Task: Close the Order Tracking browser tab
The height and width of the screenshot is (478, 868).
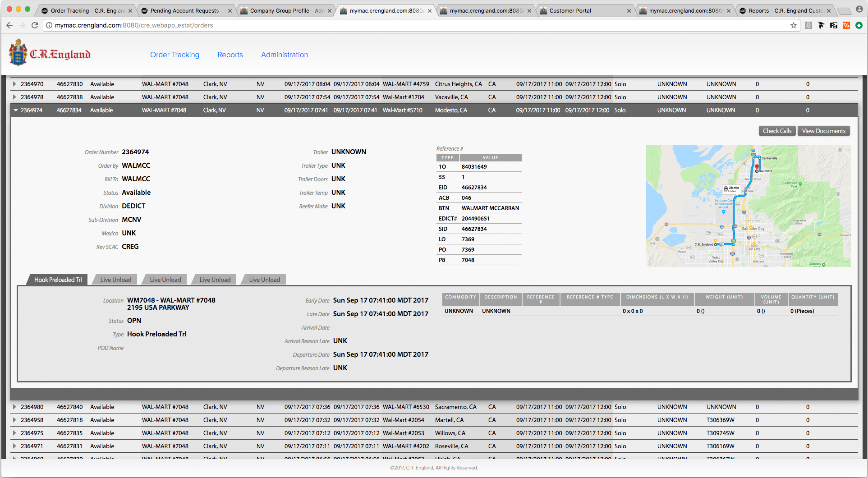Action: click(130, 11)
